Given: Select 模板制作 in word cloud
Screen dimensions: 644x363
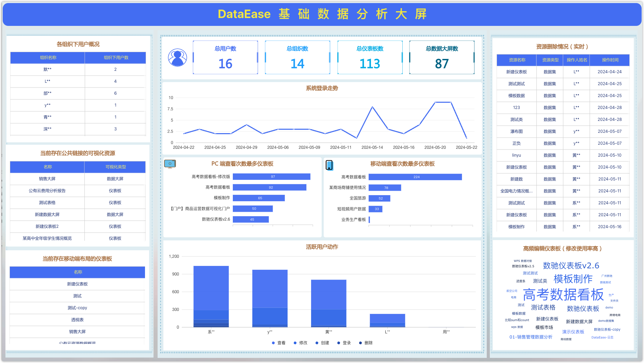Looking at the screenshot, I should [573, 279].
